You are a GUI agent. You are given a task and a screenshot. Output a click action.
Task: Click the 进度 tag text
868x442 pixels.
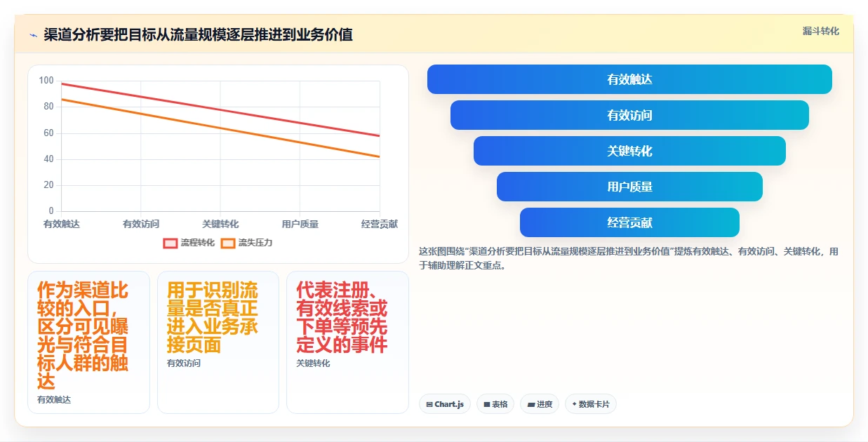click(x=545, y=405)
